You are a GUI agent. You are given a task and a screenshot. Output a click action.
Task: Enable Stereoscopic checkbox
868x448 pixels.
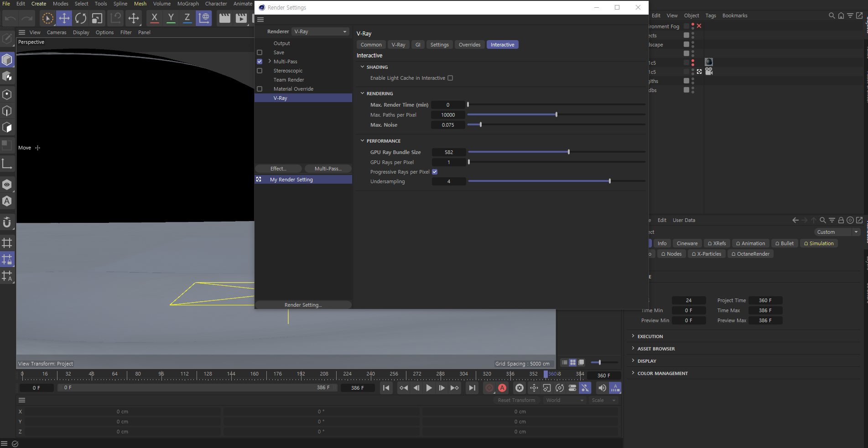[x=260, y=71]
